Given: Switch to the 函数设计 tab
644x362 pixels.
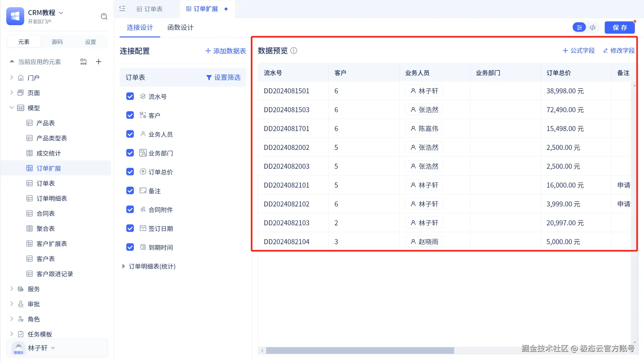Looking at the screenshot, I should (x=180, y=28).
